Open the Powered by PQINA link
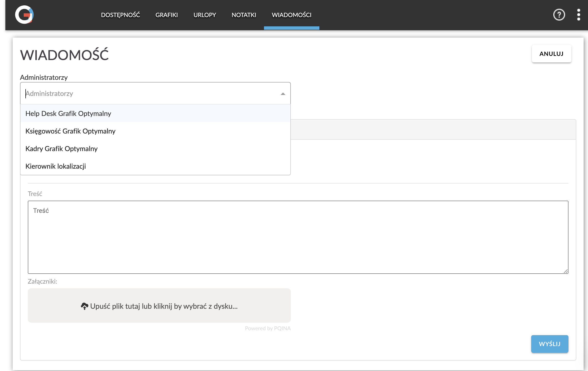Screen dimensions: 588x371 tap(268, 328)
